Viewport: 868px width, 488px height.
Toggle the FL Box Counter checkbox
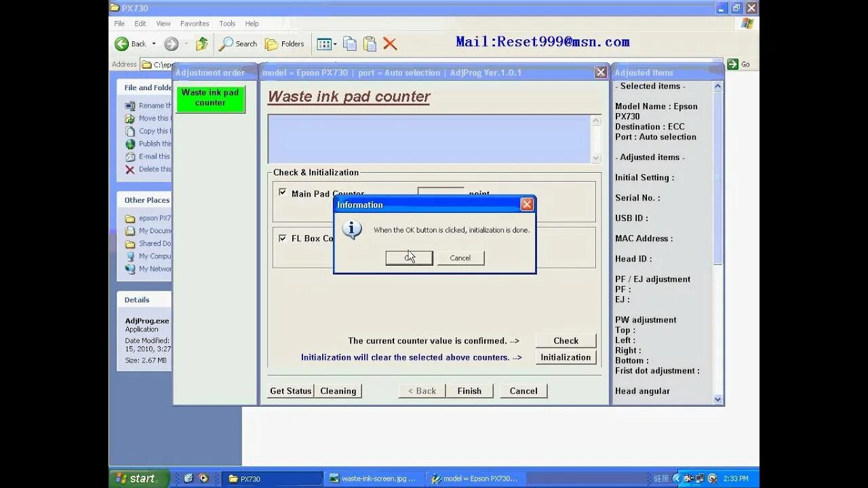[283, 238]
